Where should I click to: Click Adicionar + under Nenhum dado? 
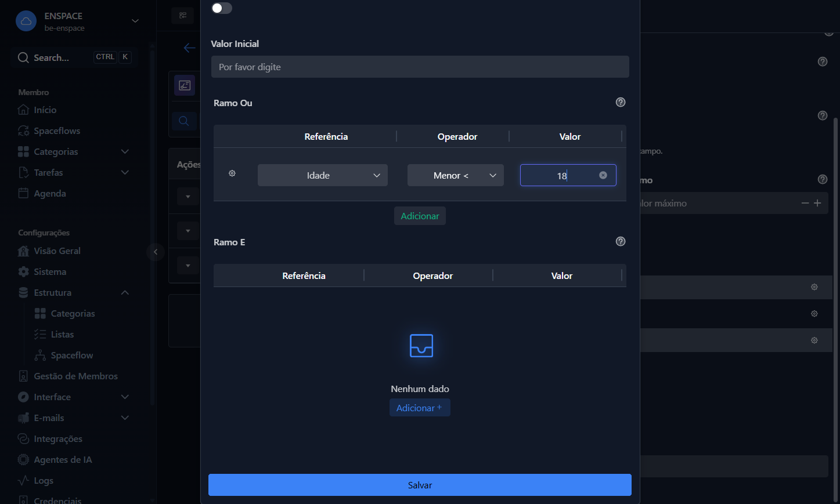[x=420, y=408]
